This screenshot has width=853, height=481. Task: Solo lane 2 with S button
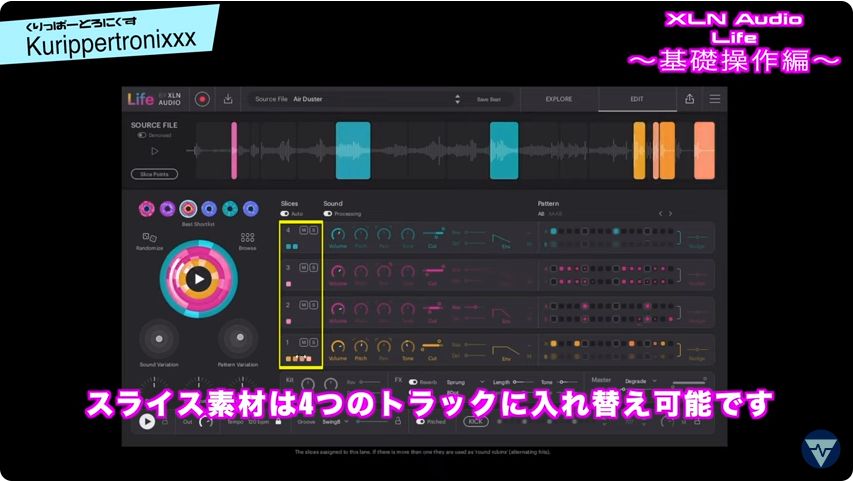(313, 305)
